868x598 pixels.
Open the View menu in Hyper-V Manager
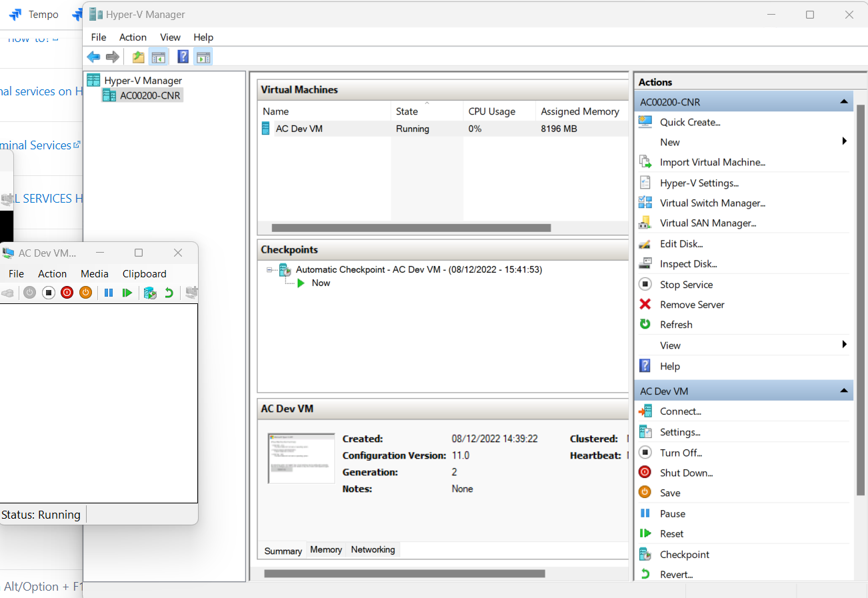click(170, 37)
